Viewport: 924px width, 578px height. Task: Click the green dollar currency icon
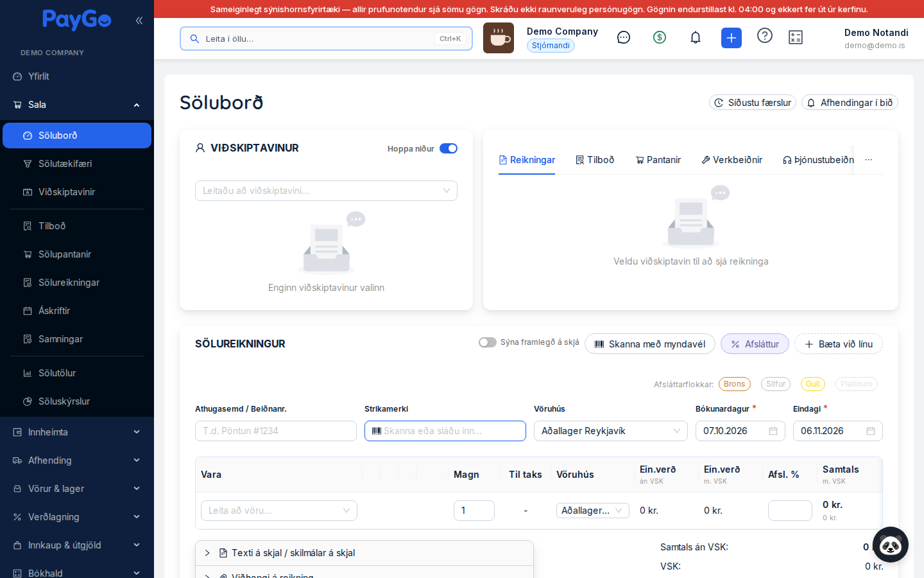click(660, 38)
